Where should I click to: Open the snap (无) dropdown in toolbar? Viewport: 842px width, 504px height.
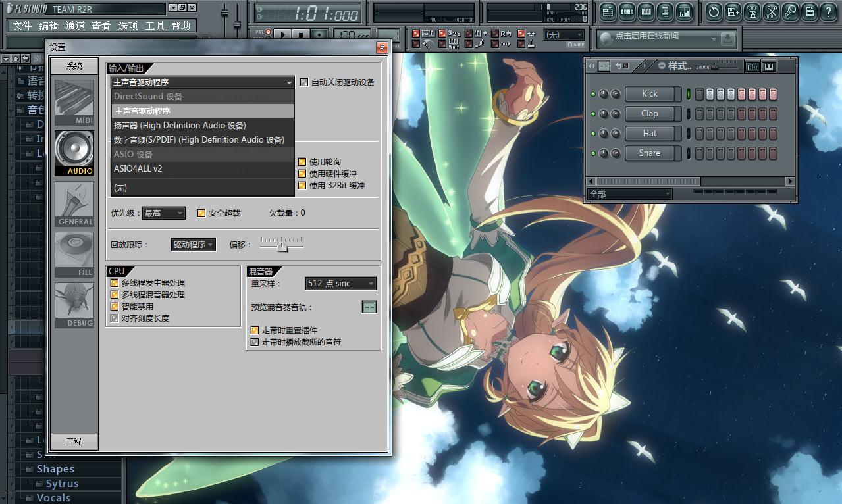click(564, 34)
